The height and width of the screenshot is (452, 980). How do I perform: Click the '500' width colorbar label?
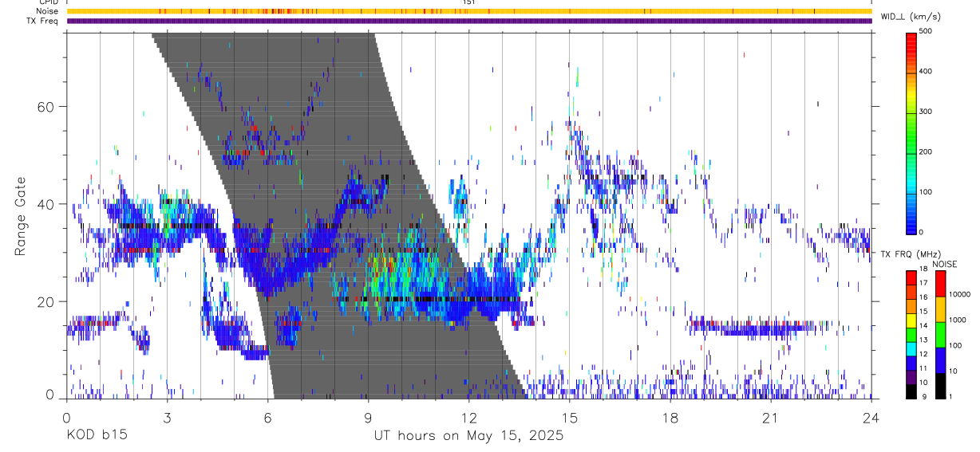(x=927, y=32)
